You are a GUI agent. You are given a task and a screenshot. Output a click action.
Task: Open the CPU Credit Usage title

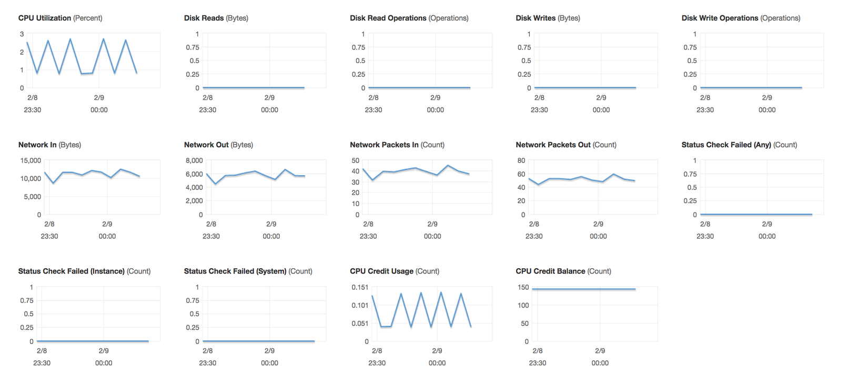[x=381, y=271]
